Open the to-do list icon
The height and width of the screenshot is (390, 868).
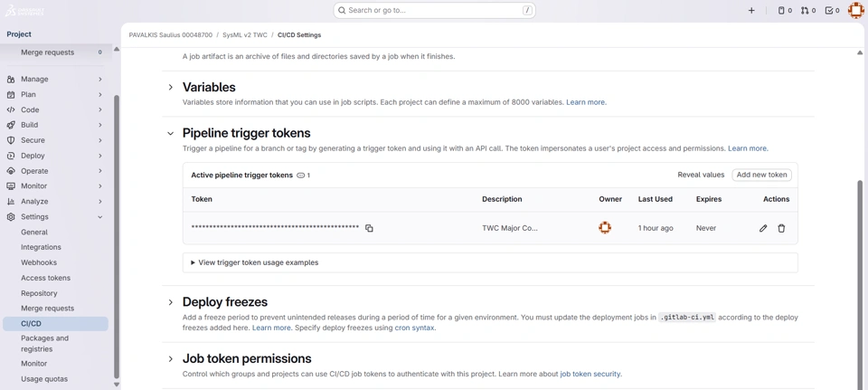click(832, 11)
